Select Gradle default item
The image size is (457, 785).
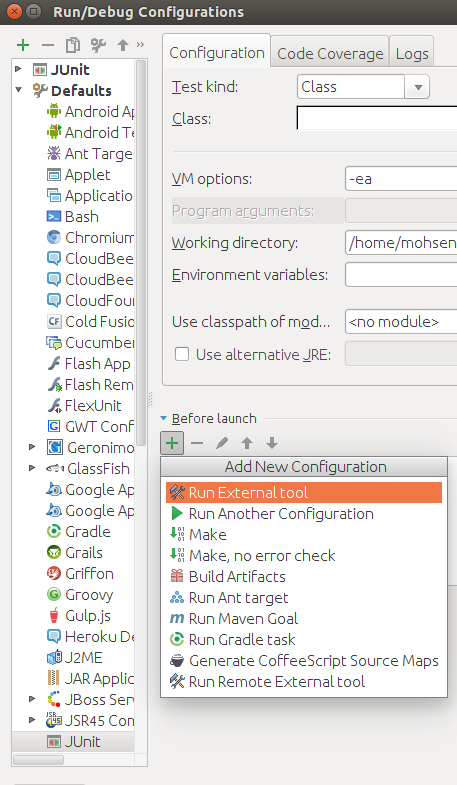79,531
